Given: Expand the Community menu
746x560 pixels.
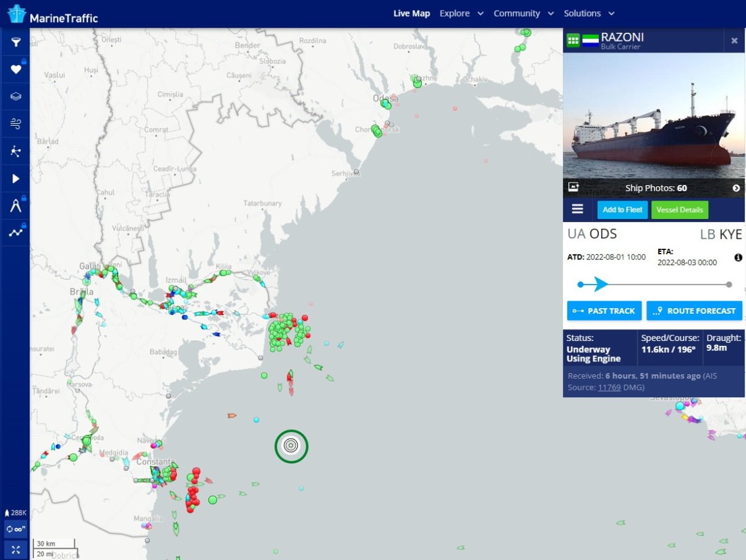Looking at the screenshot, I should pos(524,14).
